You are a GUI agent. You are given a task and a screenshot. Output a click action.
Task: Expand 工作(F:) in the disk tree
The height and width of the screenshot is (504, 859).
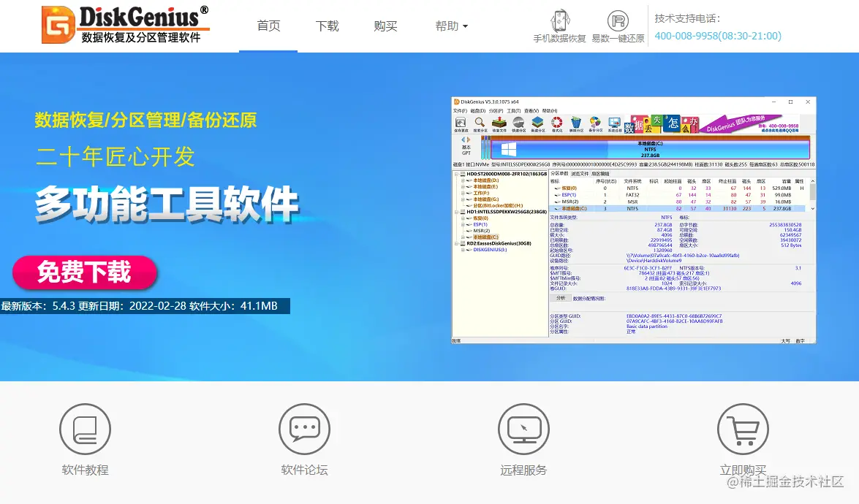click(462, 193)
